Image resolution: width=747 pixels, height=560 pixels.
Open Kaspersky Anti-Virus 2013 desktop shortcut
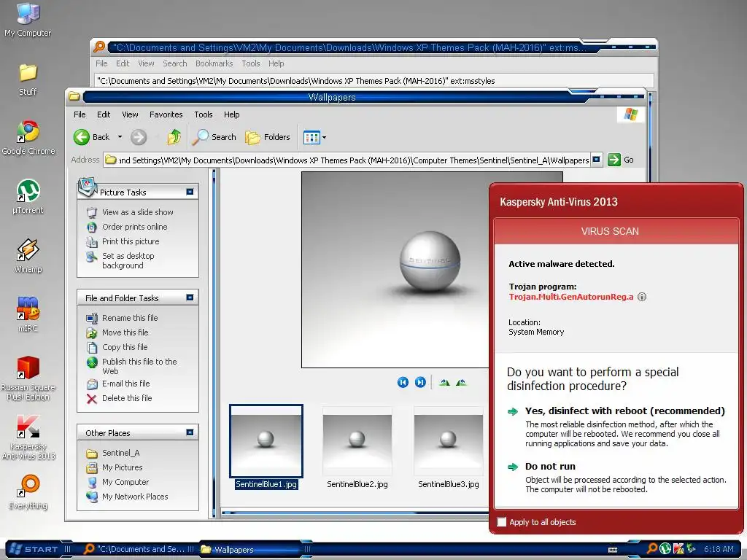pyautogui.click(x=28, y=437)
